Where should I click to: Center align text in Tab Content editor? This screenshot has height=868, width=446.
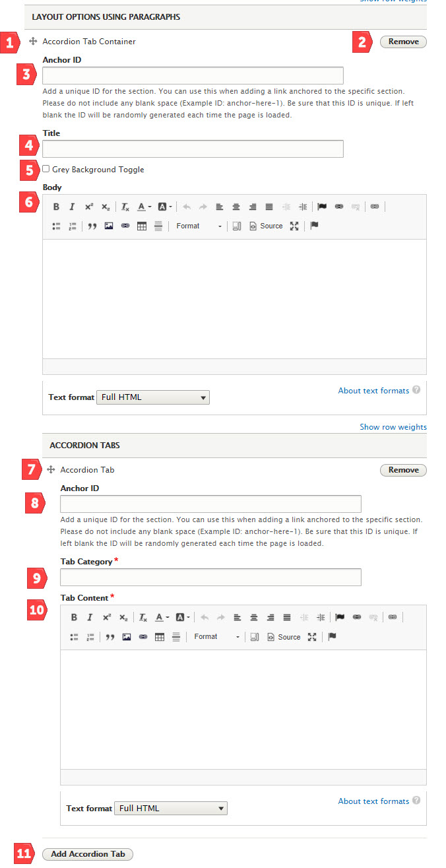254,618
